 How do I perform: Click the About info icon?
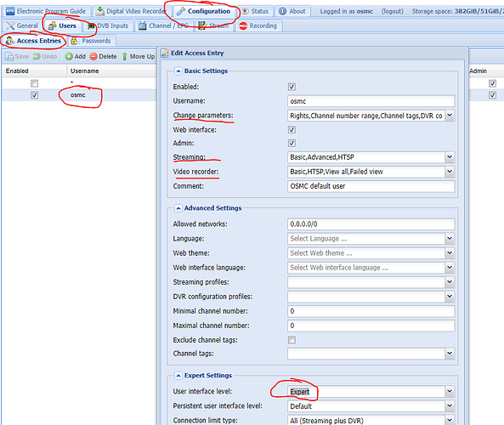pos(282,11)
